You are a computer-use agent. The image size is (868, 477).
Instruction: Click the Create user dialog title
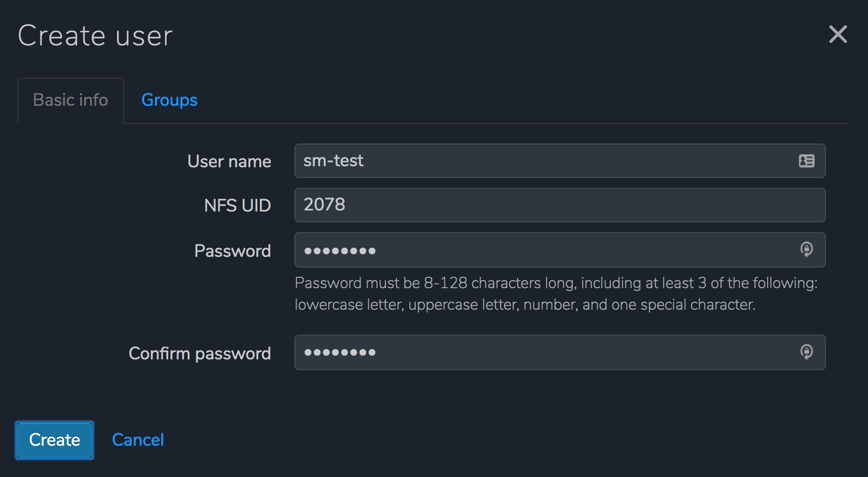(95, 35)
